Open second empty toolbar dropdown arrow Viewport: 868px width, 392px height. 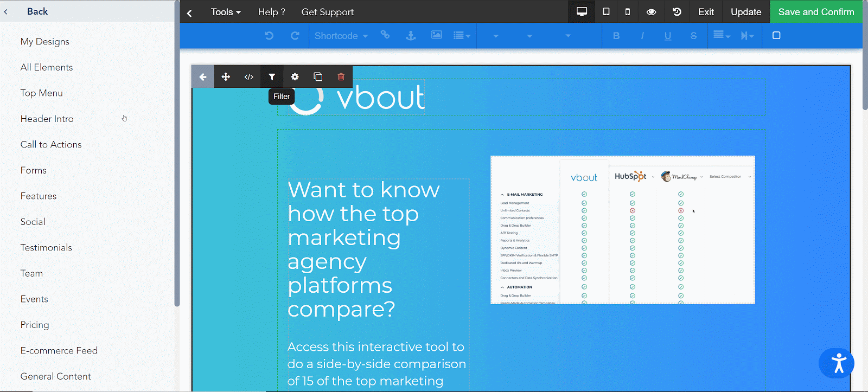529,36
